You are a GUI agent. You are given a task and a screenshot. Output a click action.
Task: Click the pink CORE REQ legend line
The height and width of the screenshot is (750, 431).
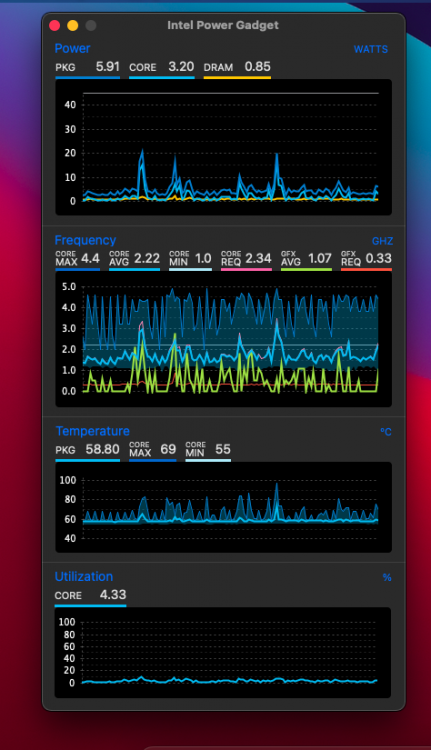tap(246, 269)
